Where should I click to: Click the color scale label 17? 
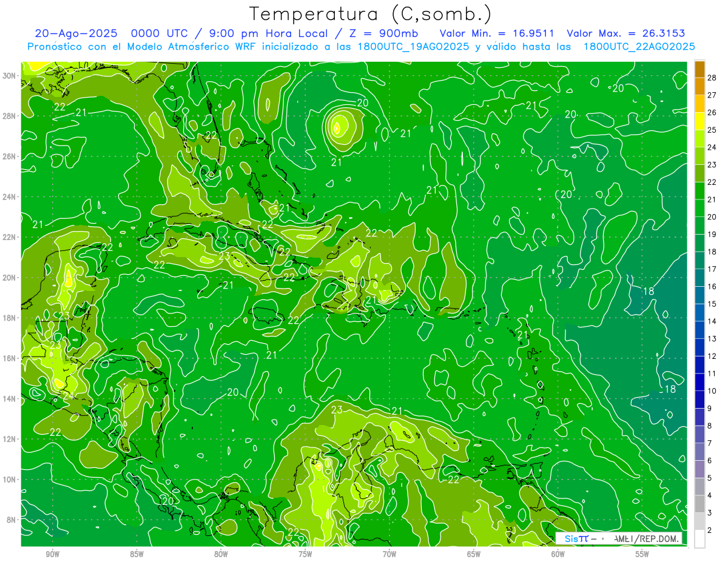pos(712,269)
